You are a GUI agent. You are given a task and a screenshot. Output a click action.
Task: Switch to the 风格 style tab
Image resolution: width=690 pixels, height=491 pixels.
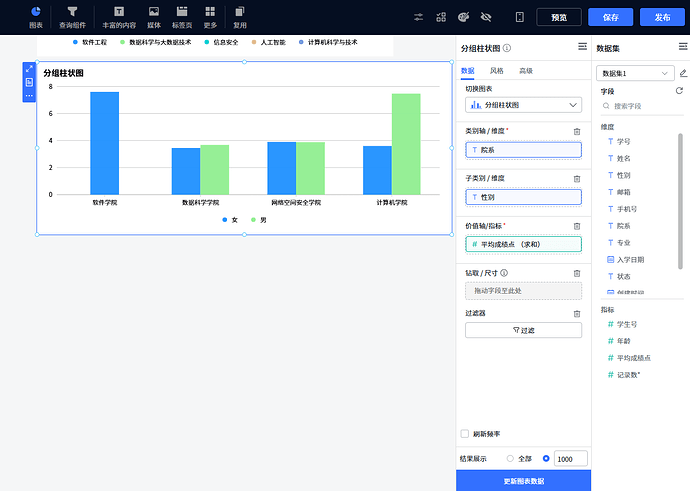click(497, 71)
